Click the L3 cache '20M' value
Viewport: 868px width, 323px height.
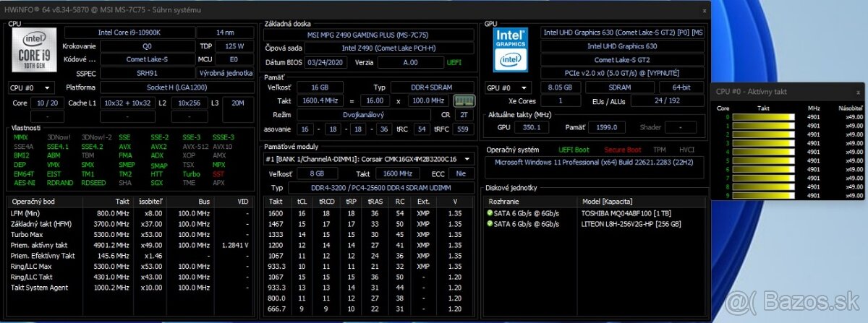pos(238,103)
